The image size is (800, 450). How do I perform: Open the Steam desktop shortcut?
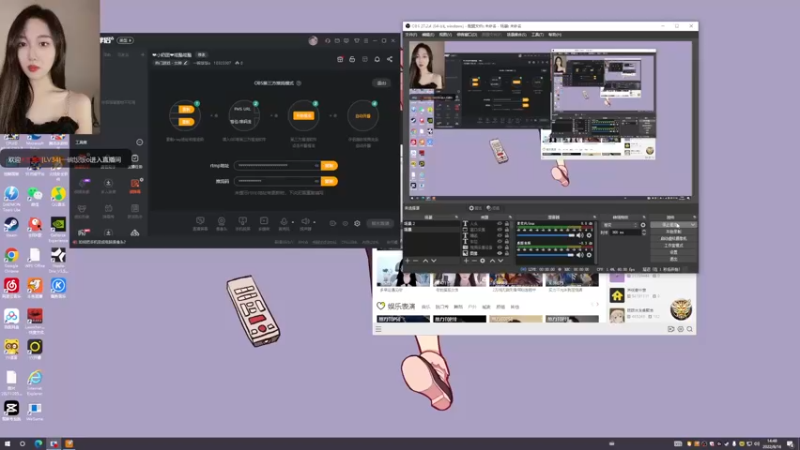(x=11, y=226)
